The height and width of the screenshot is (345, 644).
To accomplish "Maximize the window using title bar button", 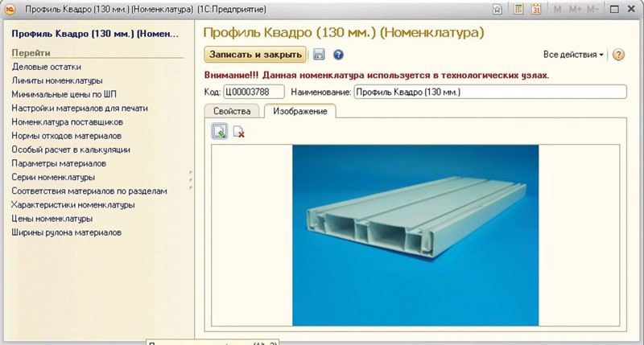I will pos(614,9).
